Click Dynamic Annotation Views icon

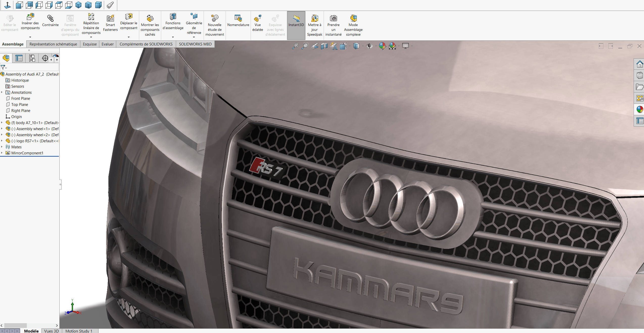(334, 46)
